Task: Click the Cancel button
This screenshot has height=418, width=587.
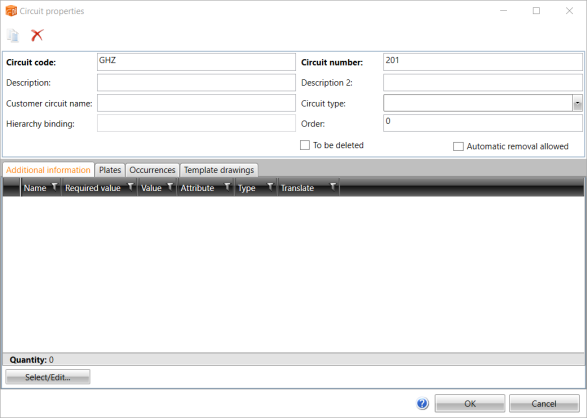Action: click(544, 403)
